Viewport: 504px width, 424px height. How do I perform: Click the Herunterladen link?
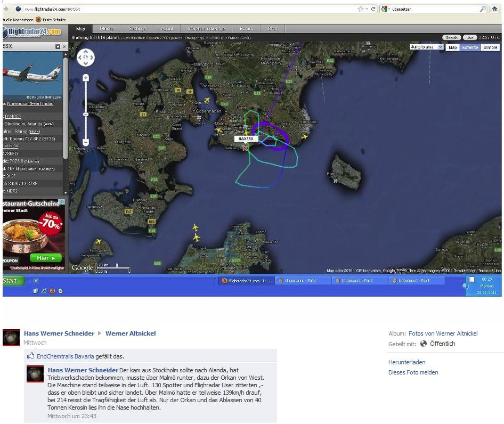tap(407, 362)
